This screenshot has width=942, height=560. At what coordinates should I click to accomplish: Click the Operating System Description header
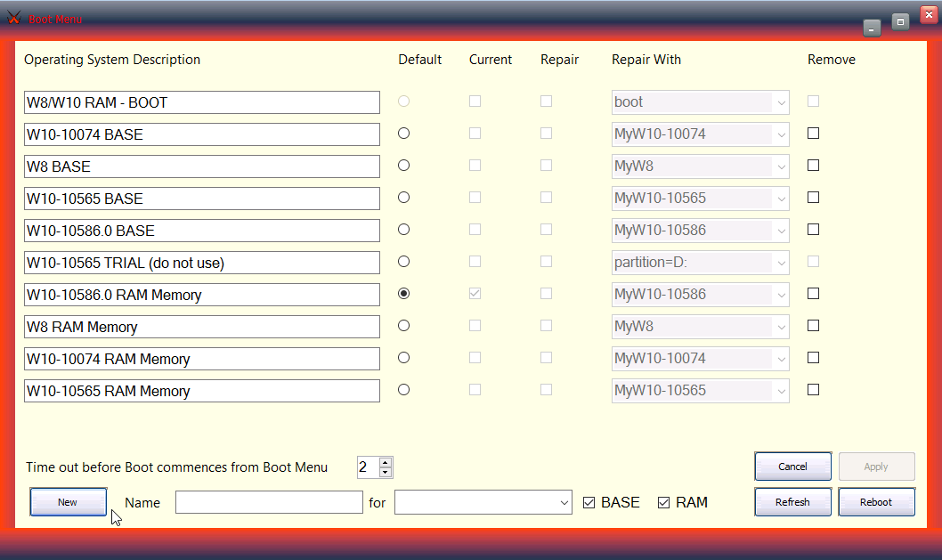112,60
